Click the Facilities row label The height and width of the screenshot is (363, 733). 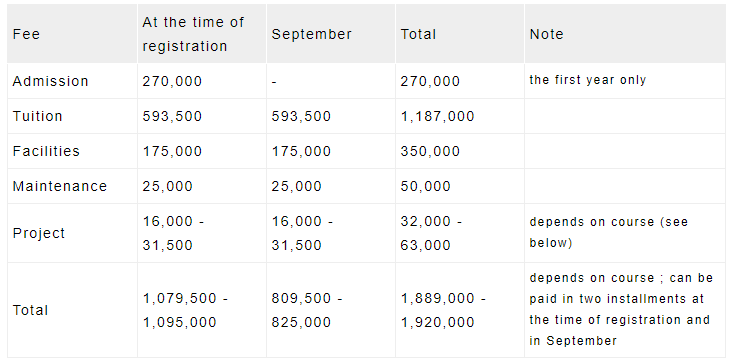coord(46,151)
